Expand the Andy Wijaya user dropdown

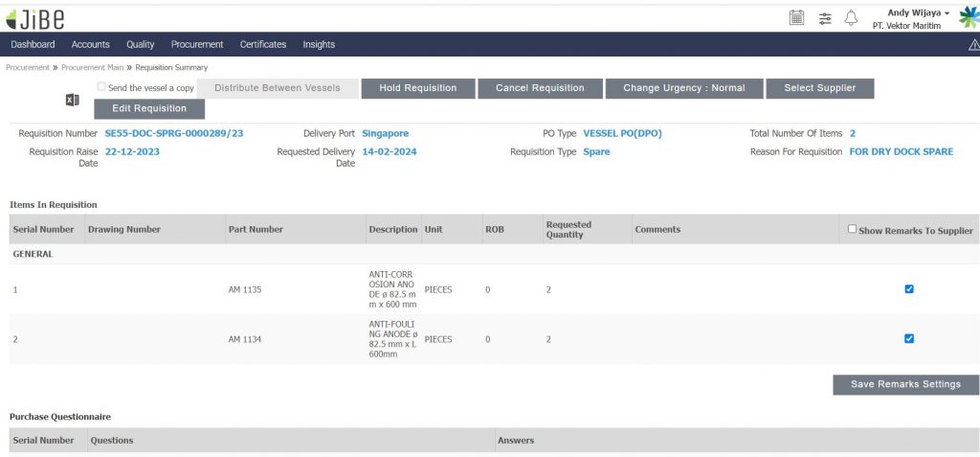(x=917, y=12)
